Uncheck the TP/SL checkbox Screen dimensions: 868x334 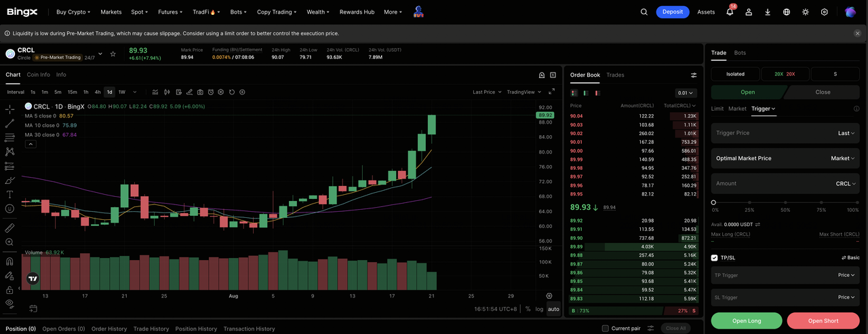tap(715, 258)
